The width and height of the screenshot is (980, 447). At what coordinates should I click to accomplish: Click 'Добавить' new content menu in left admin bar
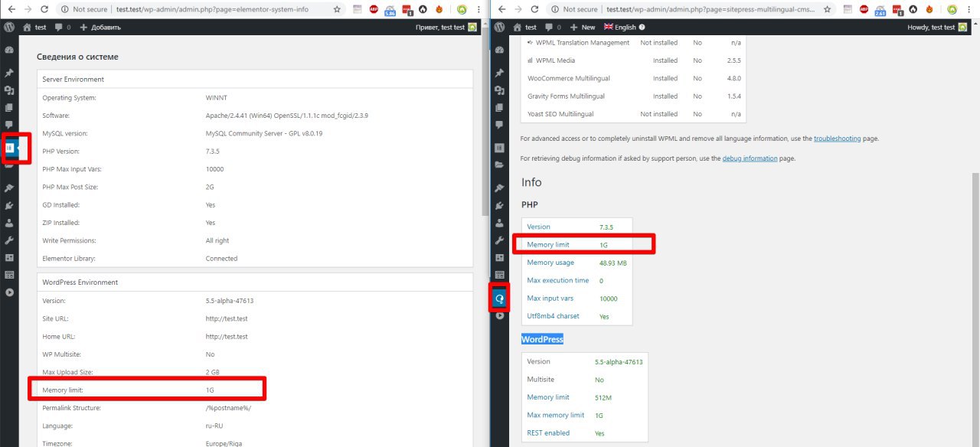[x=100, y=27]
